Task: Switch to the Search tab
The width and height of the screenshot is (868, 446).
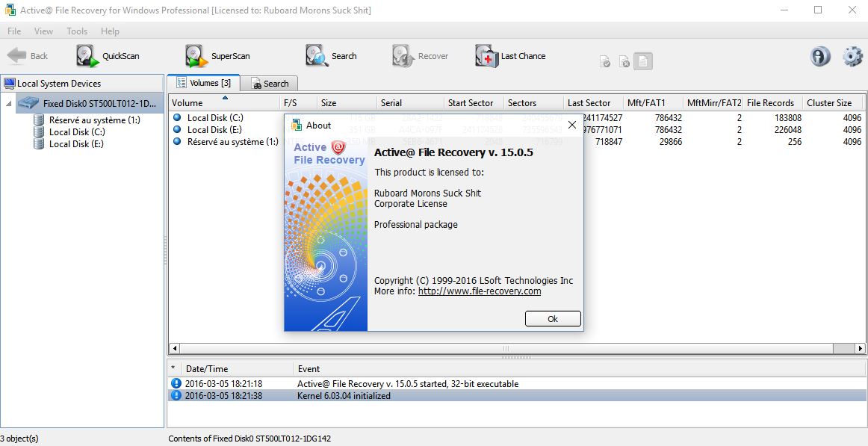Action: point(270,84)
